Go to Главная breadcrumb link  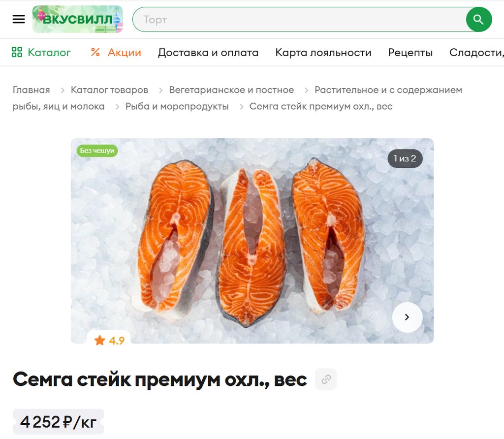coord(31,90)
